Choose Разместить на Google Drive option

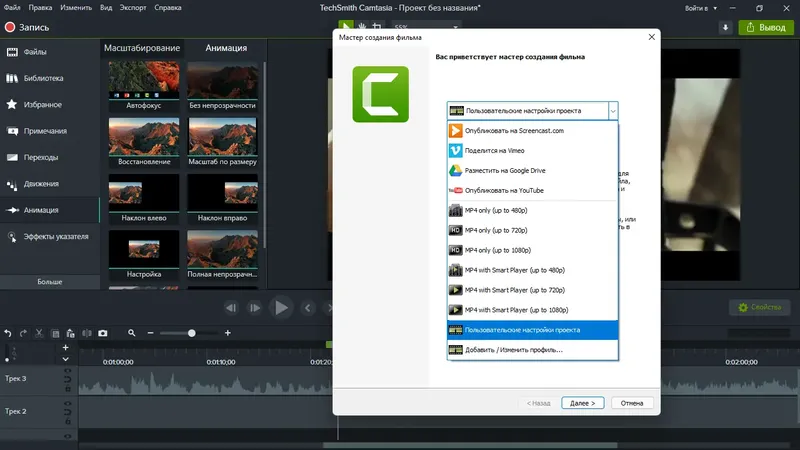[x=532, y=170]
